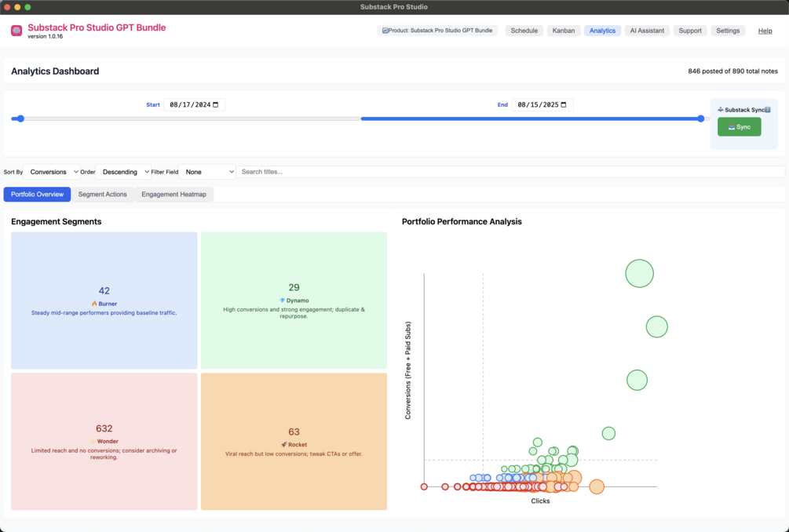Click the 'Portfolio Performance Analysis' heading
The height and width of the screenshot is (532, 789).
(x=462, y=222)
